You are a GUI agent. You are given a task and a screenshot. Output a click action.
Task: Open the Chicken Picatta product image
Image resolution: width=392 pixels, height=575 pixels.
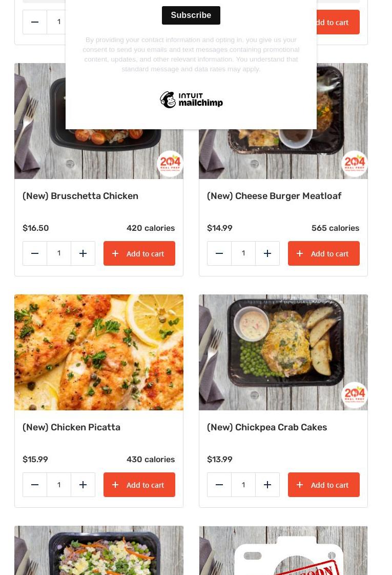click(99, 352)
